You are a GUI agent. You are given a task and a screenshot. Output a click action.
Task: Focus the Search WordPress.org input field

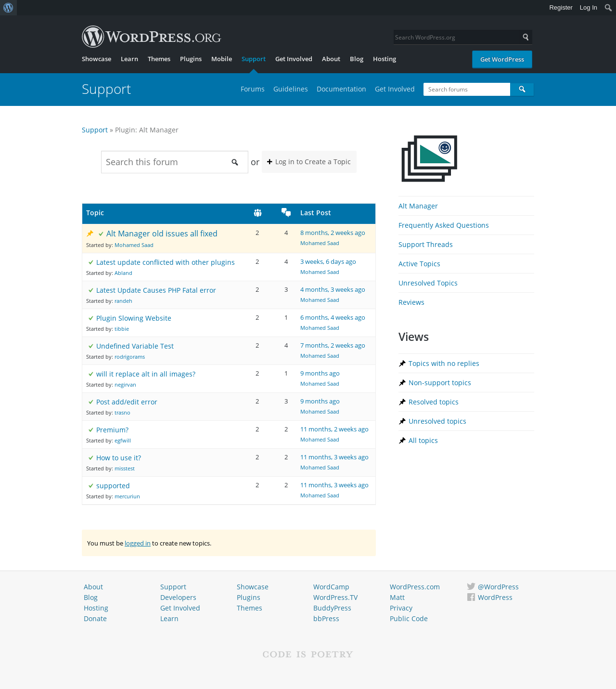pyautogui.click(x=456, y=37)
